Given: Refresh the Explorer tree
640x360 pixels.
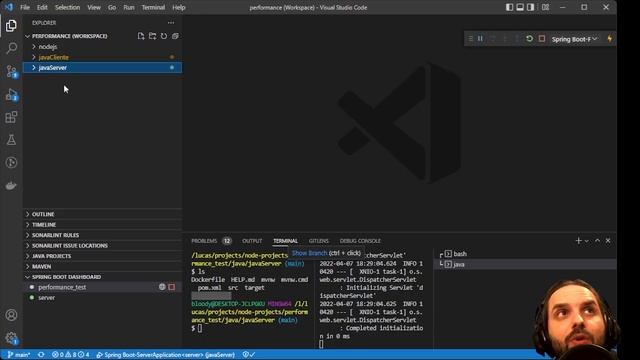Looking at the screenshot, I should [164, 36].
